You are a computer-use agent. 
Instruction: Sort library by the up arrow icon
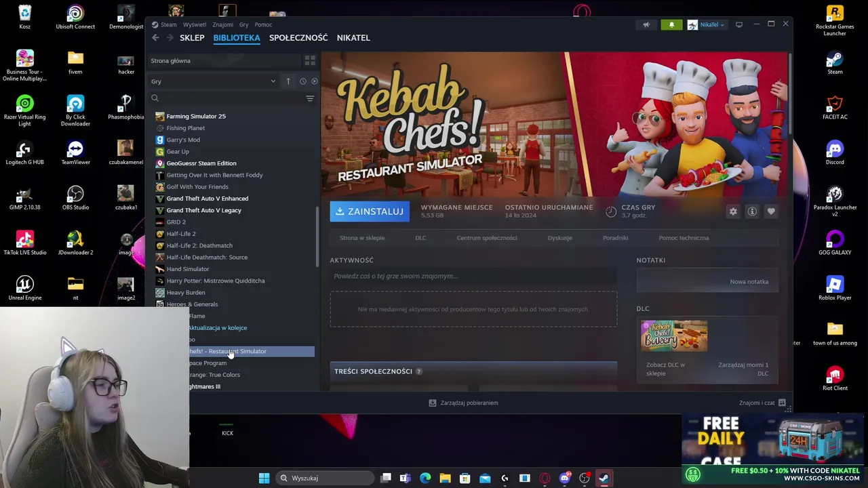coord(288,81)
